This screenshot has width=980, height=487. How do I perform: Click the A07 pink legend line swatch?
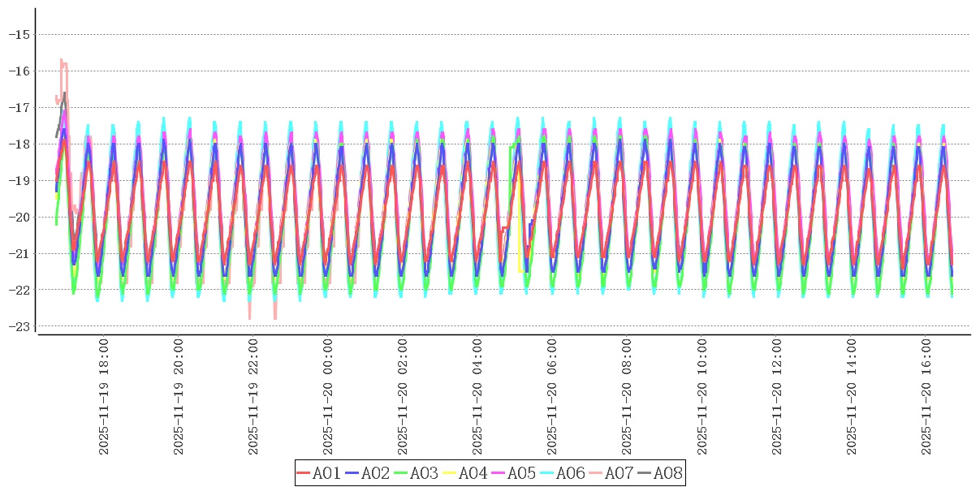click(596, 473)
